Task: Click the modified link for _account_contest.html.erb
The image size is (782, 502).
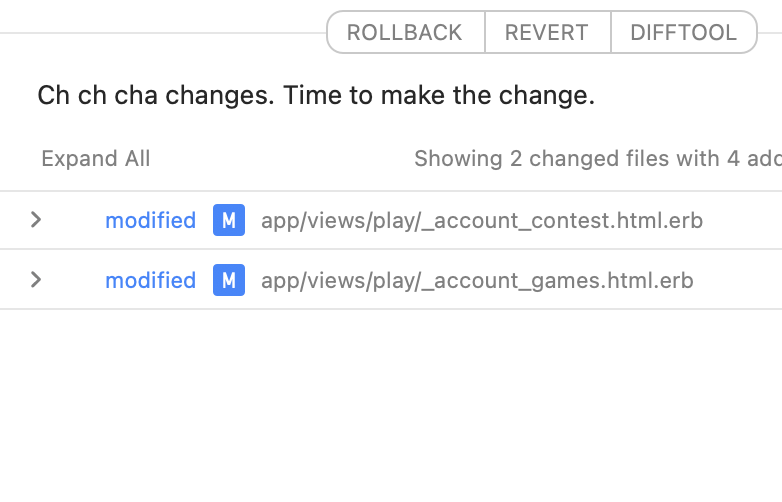Action: tap(150, 220)
